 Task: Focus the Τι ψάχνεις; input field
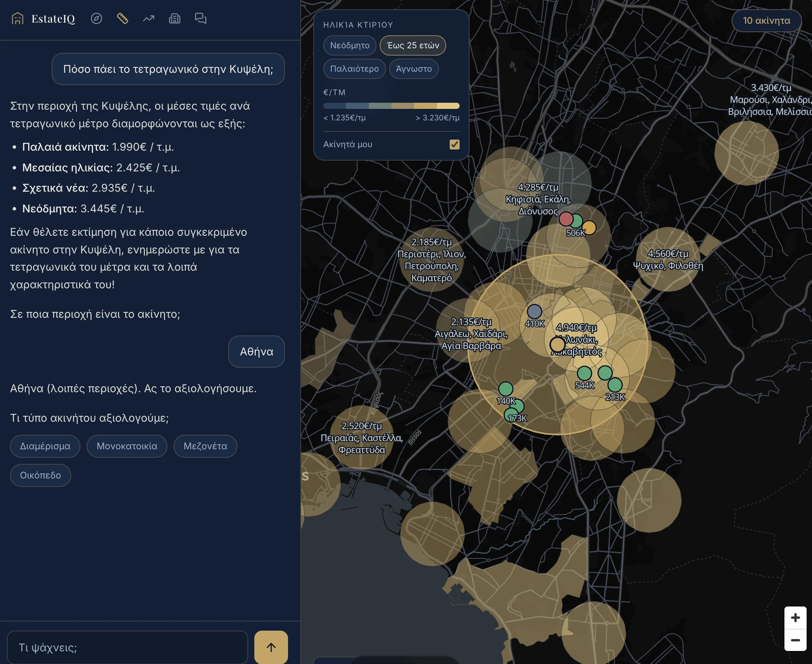[128, 647]
